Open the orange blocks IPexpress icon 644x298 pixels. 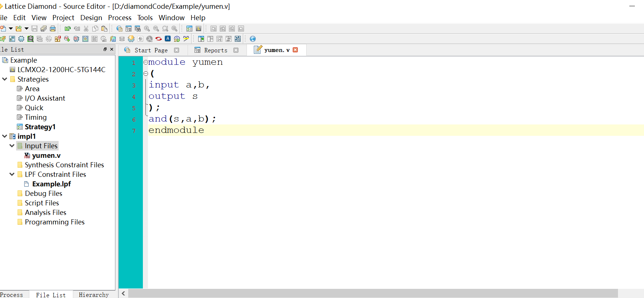(58, 39)
